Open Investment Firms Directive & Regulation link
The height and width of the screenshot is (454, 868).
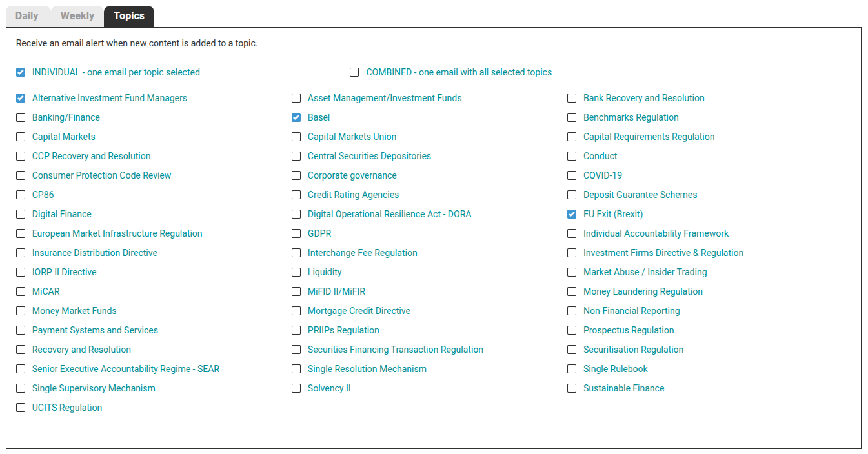663,253
